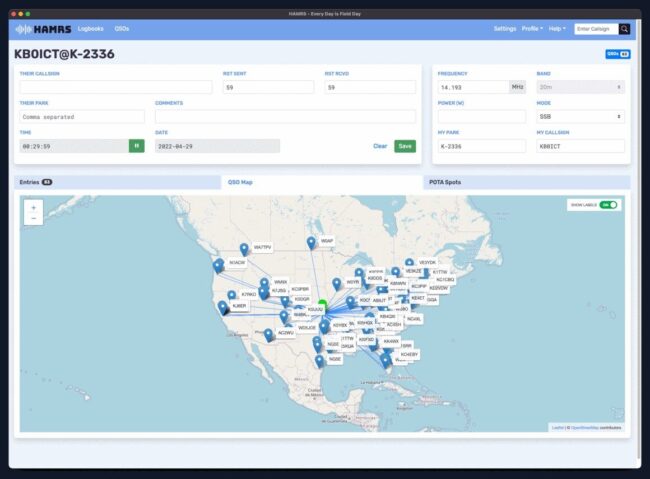This screenshot has width=650, height=479.
Task: Expand the Profile menu
Action: pos(532,29)
